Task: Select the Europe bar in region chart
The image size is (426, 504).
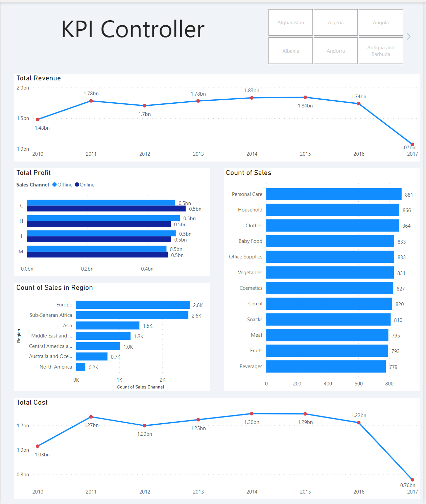Action: [133, 305]
